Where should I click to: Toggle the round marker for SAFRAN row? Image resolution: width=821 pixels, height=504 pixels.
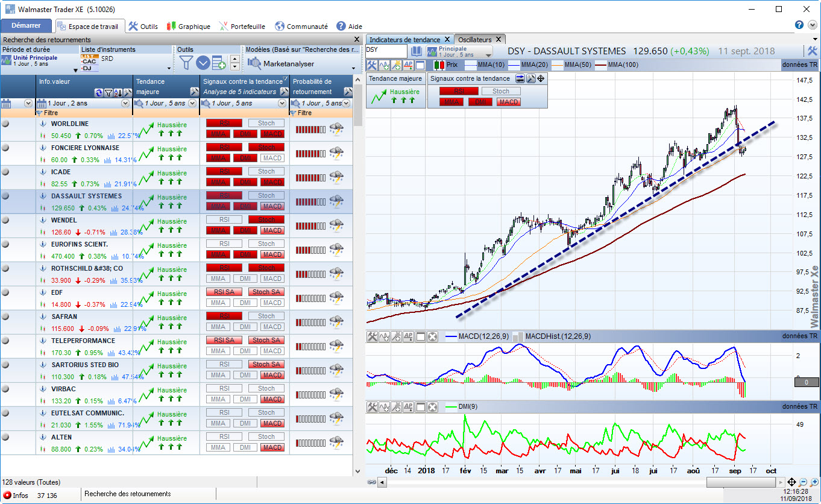click(5, 317)
